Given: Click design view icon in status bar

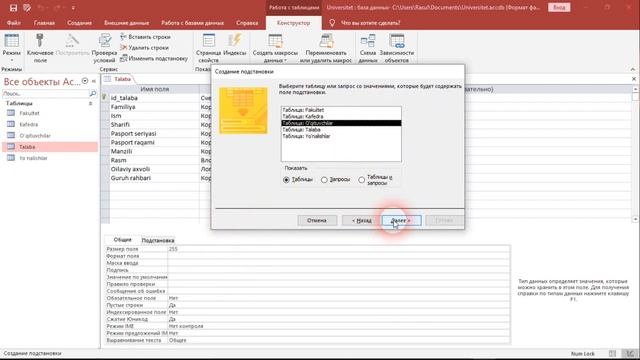Looking at the screenshot, I should click(630, 353).
